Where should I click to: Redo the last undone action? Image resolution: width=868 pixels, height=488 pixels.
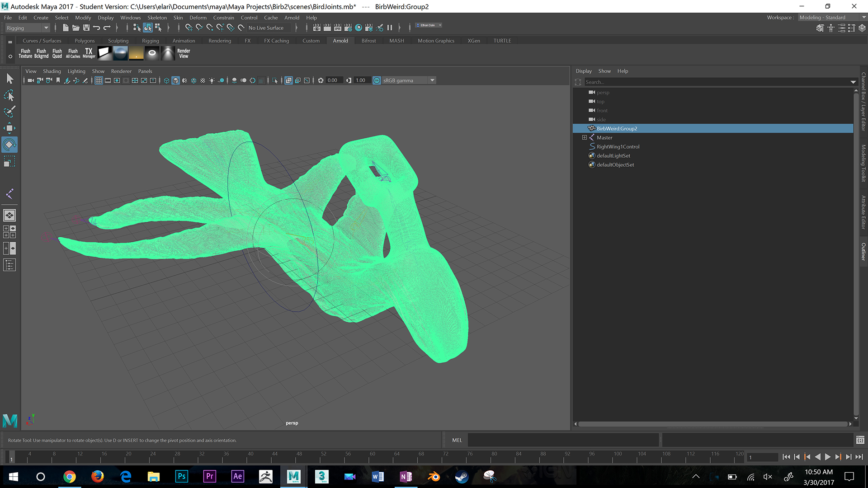point(107,28)
